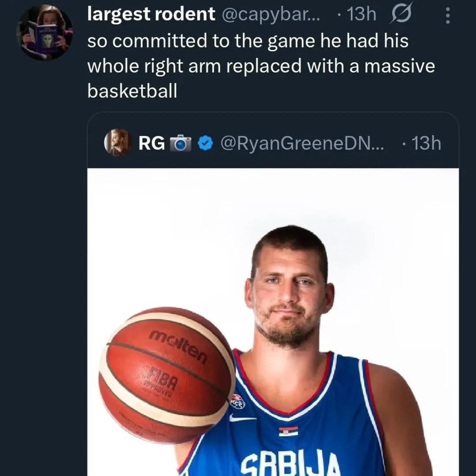Click the tweet text about massive basketball
This screenshot has height=476, width=476.
point(261,66)
